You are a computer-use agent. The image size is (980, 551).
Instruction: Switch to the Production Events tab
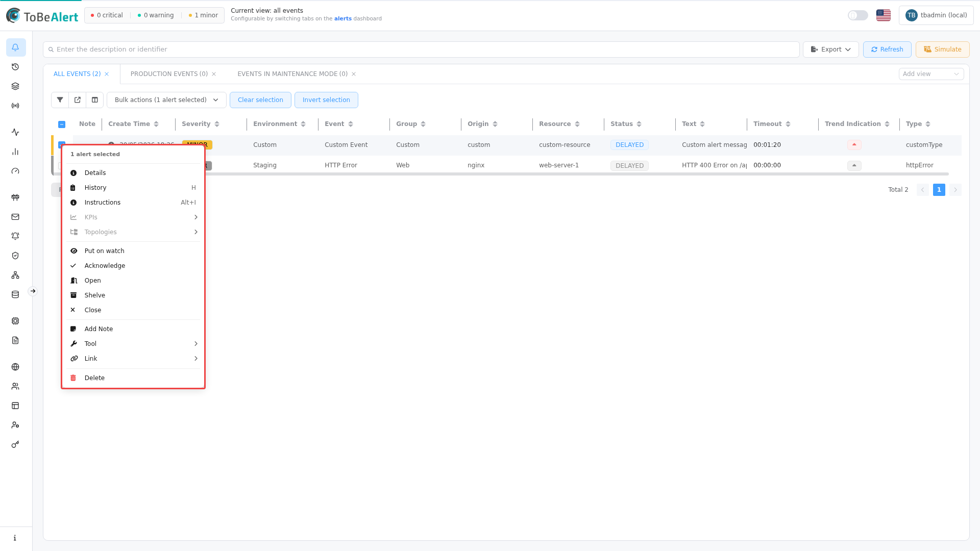(169, 74)
